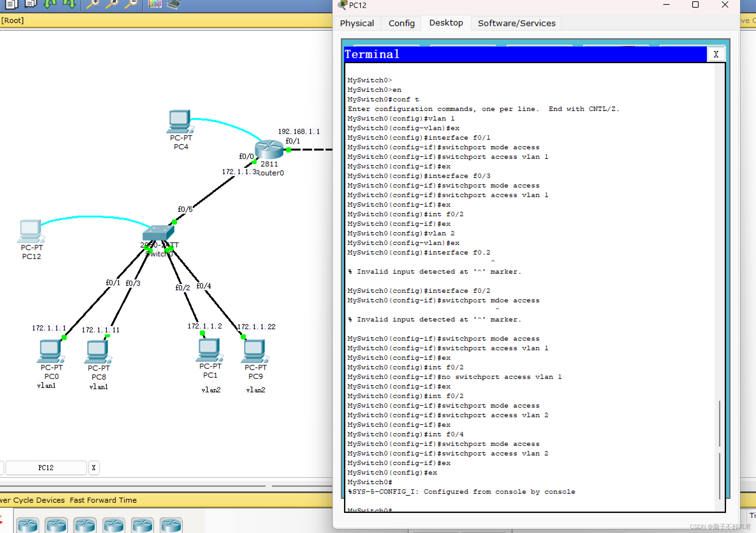The width and height of the screenshot is (756, 533).
Task: Select Switch0 in the topology
Action: pyautogui.click(x=158, y=233)
